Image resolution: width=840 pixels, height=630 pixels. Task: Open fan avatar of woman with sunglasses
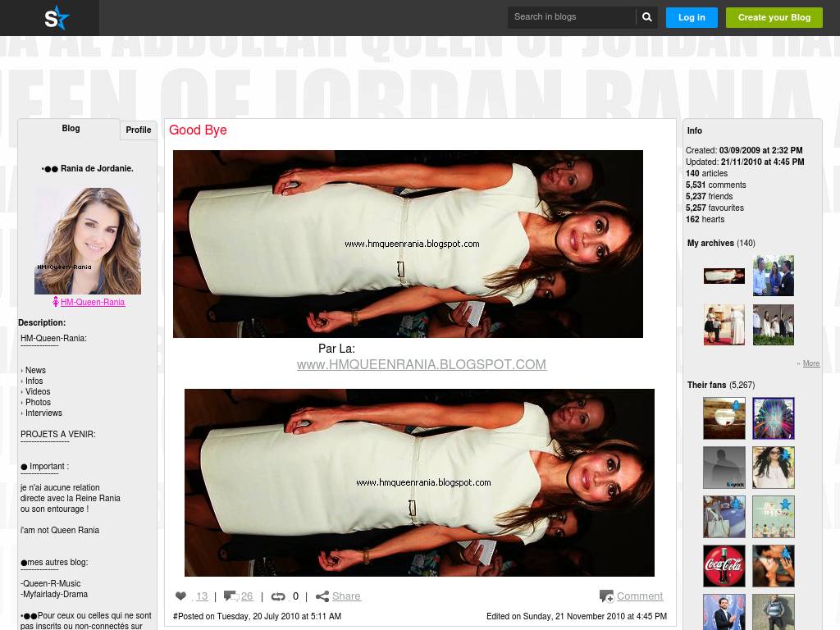click(773, 468)
